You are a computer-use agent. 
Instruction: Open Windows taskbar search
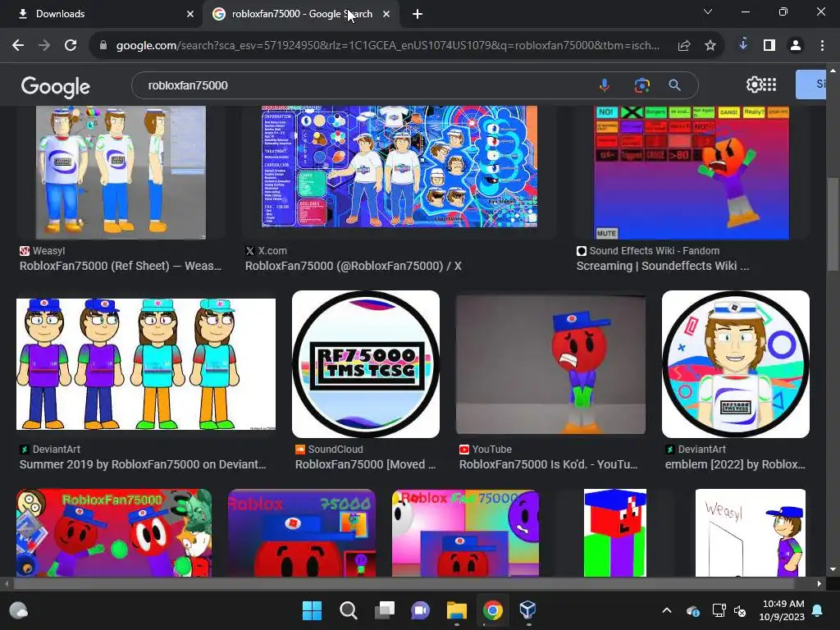(x=348, y=610)
